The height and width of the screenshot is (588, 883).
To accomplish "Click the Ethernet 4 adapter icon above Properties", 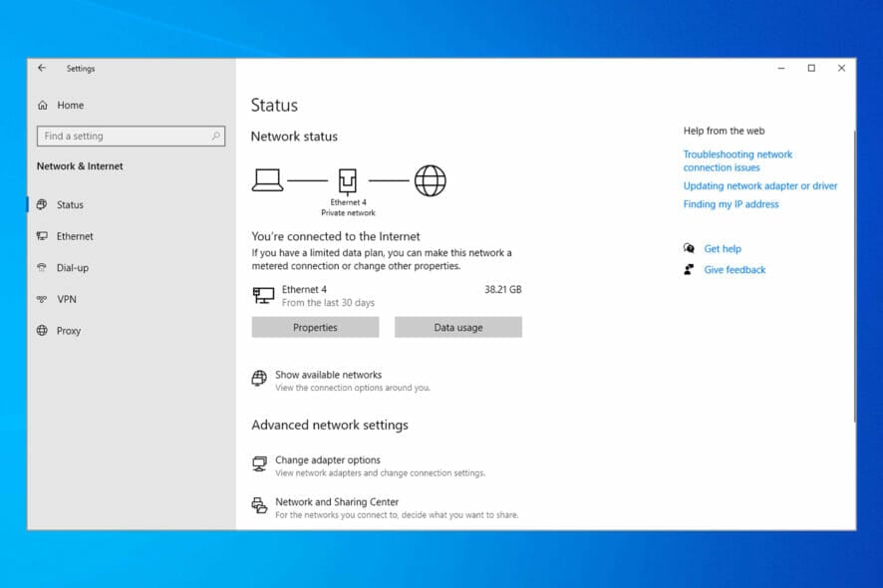I will tap(263, 295).
